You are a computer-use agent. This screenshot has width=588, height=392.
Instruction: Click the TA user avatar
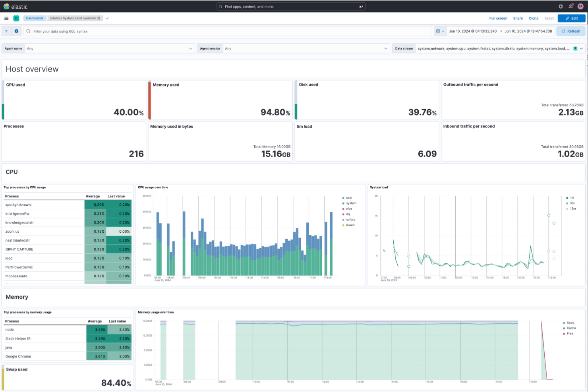click(x=581, y=6)
